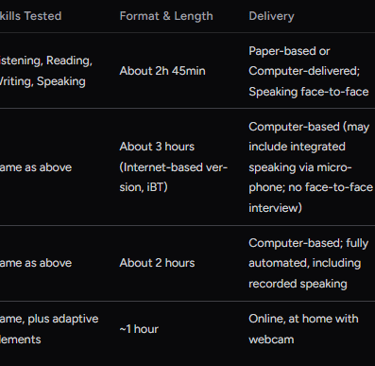
Task: Click the "recorded speaking" text
Action: click(x=298, y=284)
